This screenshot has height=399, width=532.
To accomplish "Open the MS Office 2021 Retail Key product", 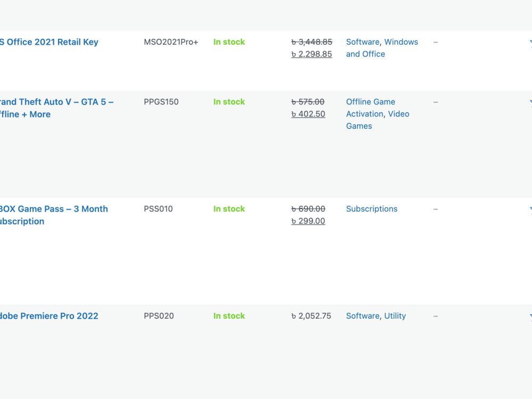I will click(x=49, y=42).
